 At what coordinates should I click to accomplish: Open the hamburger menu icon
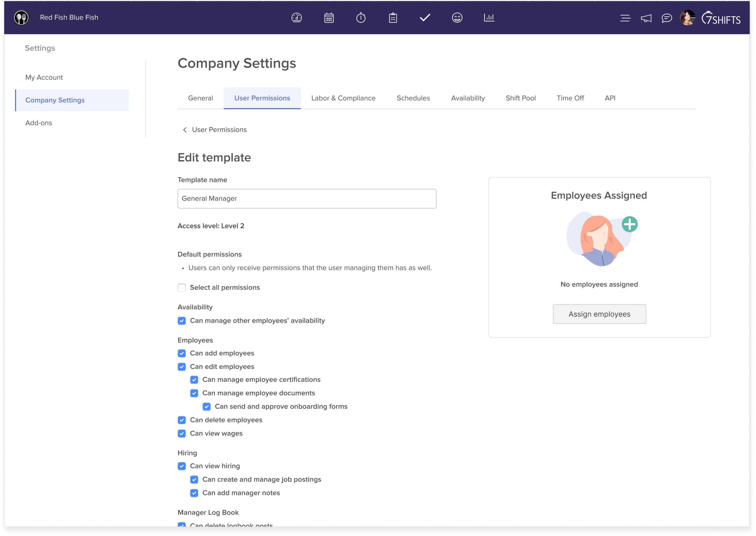[625, 18]
